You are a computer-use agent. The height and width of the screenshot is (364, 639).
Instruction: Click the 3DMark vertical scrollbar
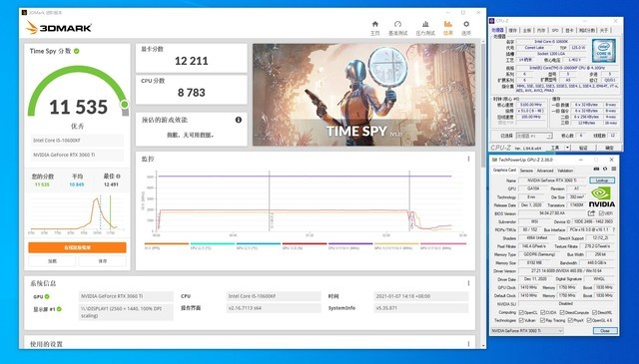[x=483, y=193]
